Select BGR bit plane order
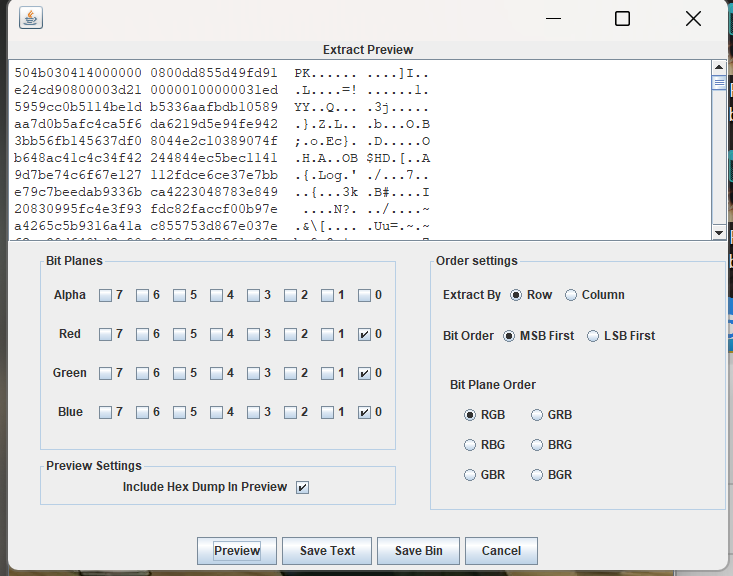This screenshot has width=733, height=576. tap(537, 475)
